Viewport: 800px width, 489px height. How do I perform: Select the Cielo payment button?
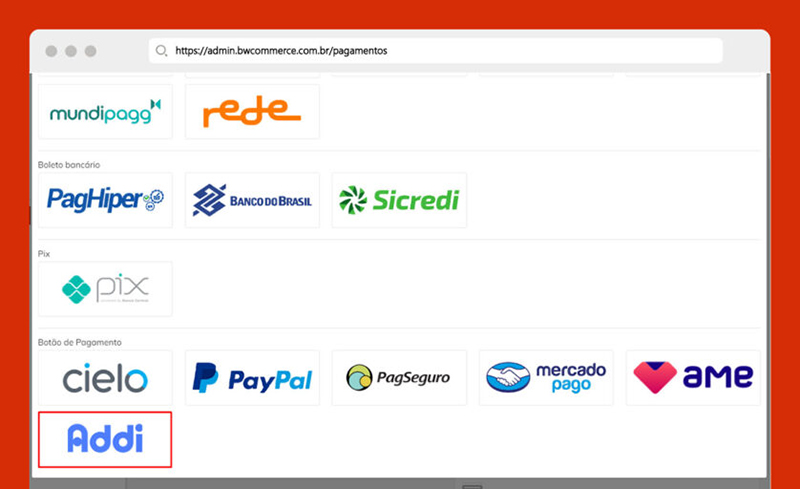(x=105, y=378)
